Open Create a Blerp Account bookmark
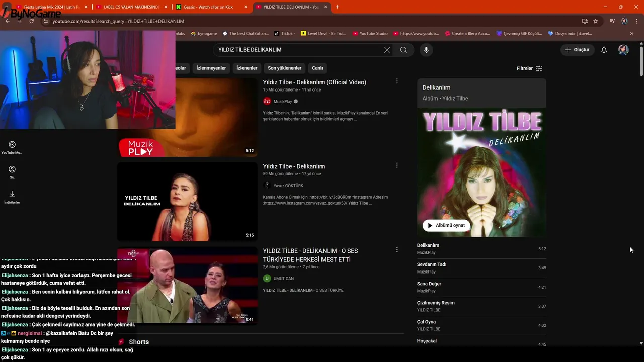Image resolution: width=644 pixels, height=362 pixels. tap(467, 34)
